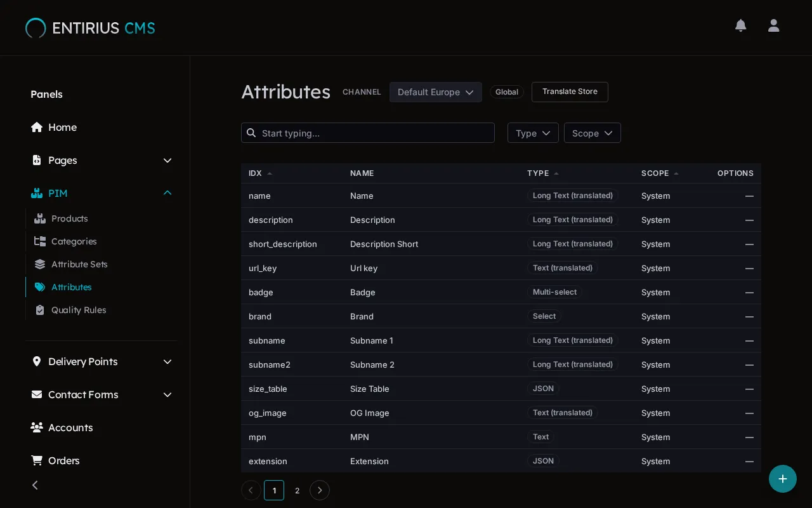This screenshot has height=508, width=812.
Task: Open the user account icon
Action: [x=773, y=25]
